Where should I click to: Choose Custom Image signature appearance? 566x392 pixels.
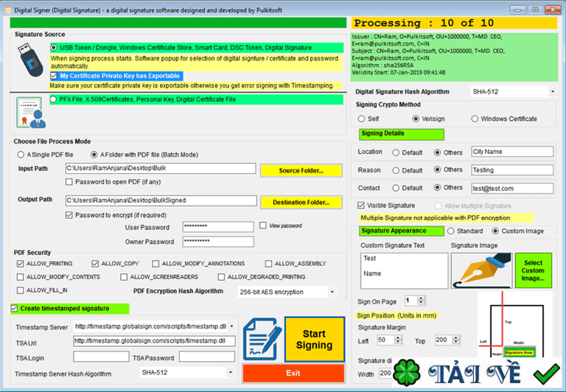click(495, 231)
